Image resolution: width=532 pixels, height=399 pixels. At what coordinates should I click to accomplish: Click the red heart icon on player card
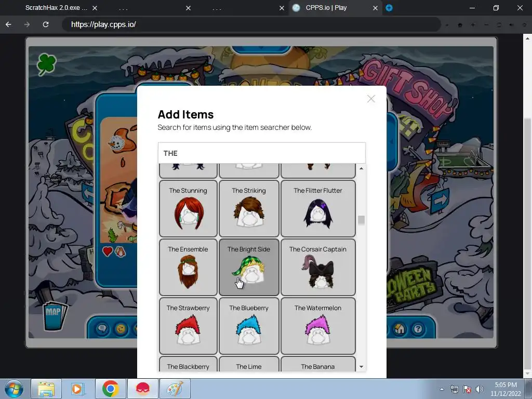(108, 251)
